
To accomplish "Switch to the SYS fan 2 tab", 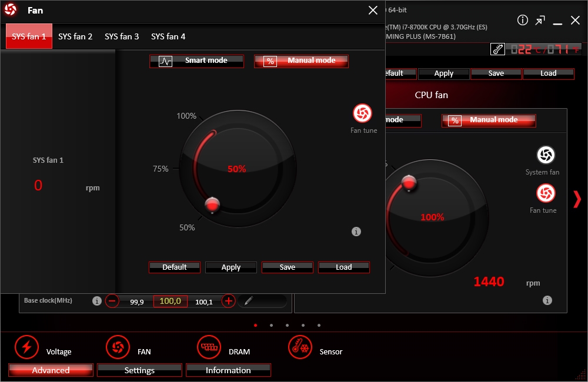I will 75,36.
